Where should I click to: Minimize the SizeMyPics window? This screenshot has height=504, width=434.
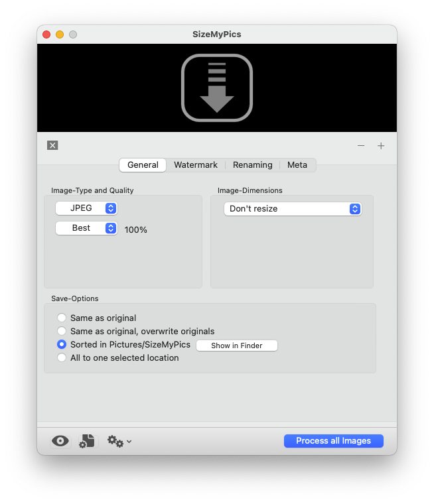coord(60,34)
